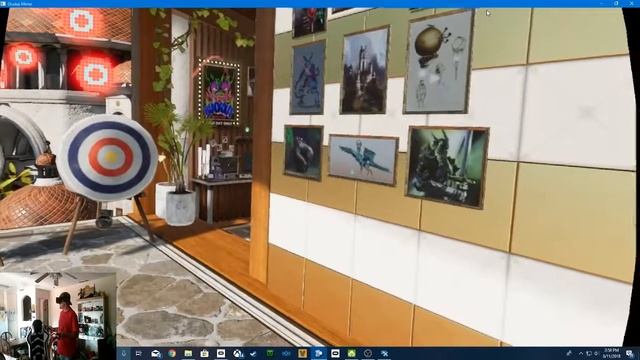Click the dark circular taskbar icon

(x=368, y=353)
